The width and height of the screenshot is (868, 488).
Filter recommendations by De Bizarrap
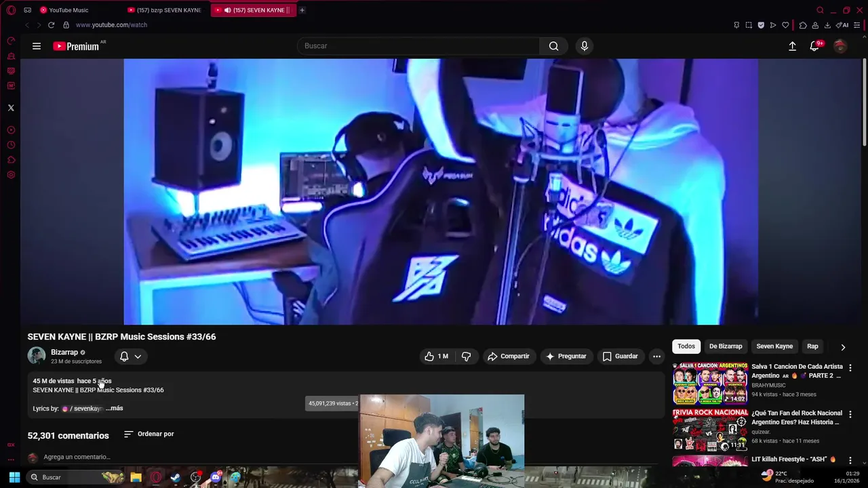[x=726, y=346]
